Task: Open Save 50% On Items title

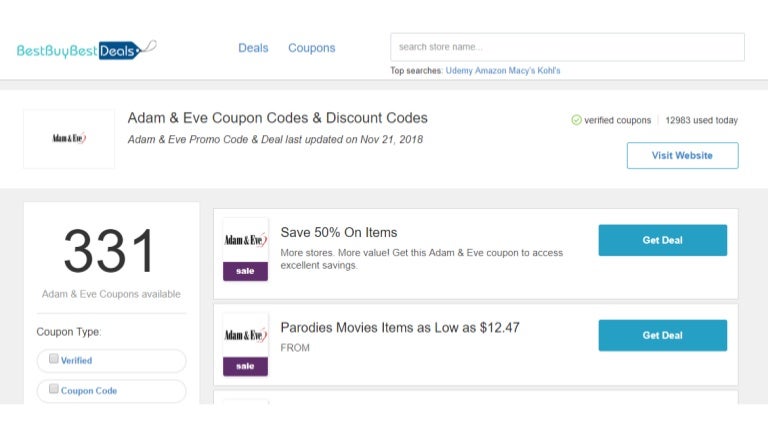Action: click(338, 232)
